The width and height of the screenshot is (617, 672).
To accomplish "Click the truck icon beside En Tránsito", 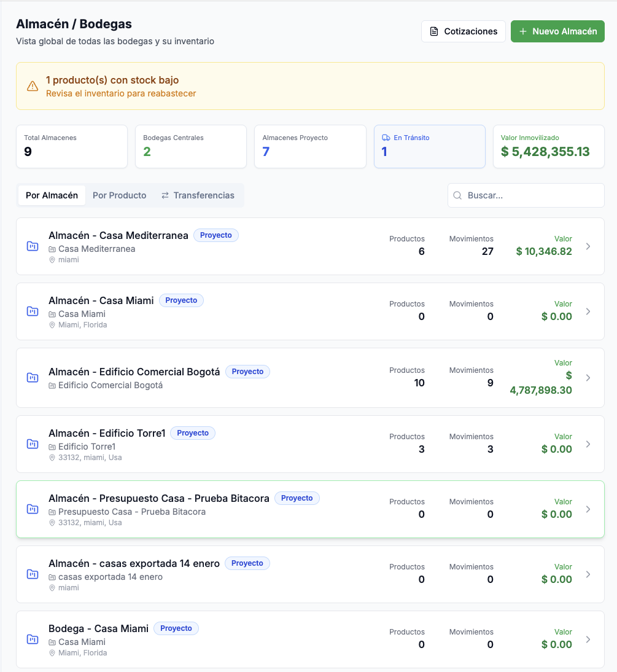I will 386,138.
